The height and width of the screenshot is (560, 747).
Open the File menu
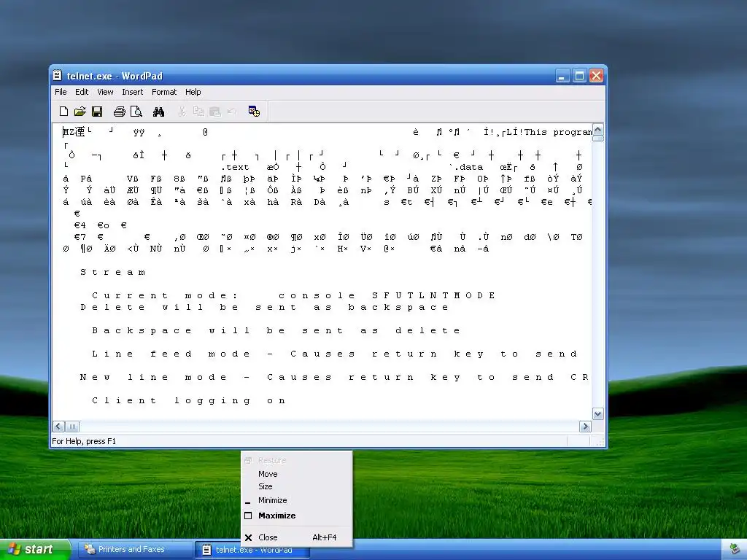[x=61, y=92]
